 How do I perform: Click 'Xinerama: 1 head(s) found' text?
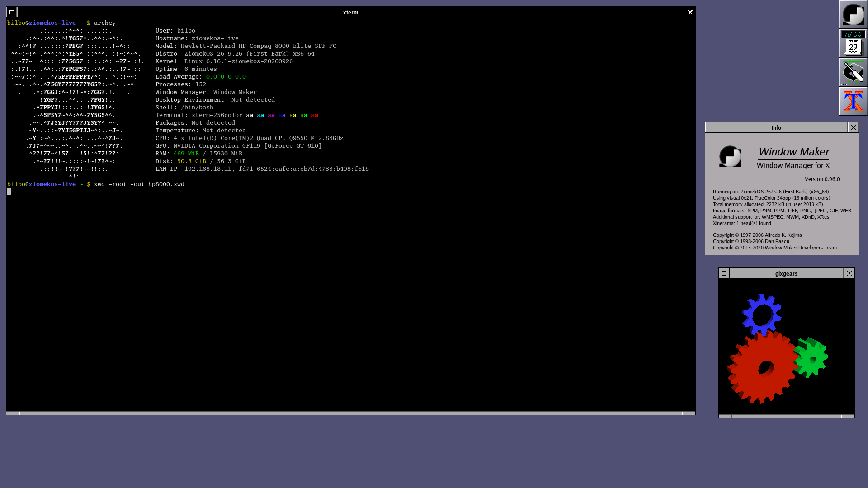click(742, 223)
